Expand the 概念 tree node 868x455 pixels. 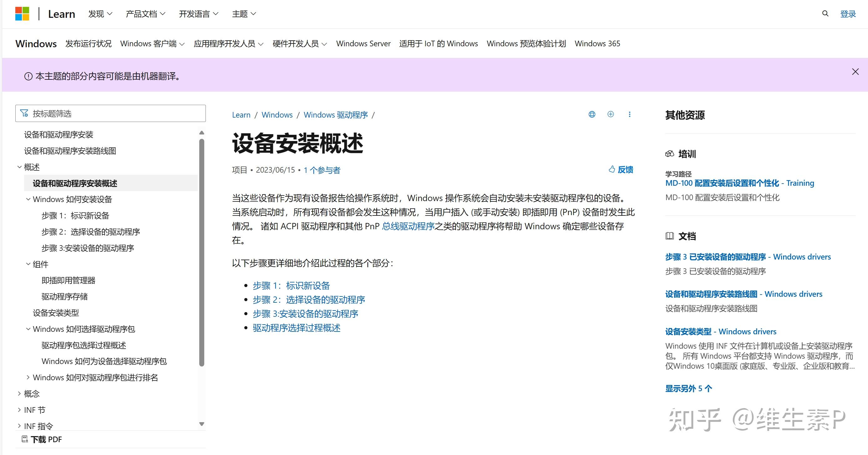19,394
